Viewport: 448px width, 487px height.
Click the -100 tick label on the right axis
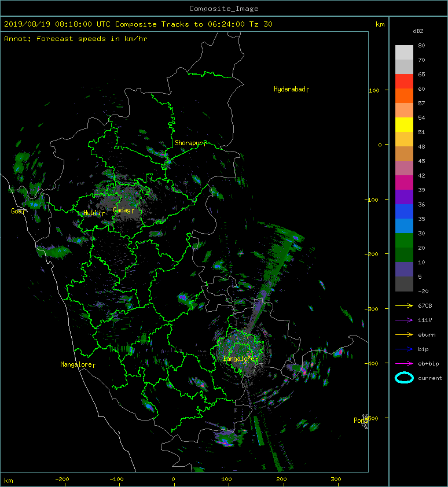(372, 200)
